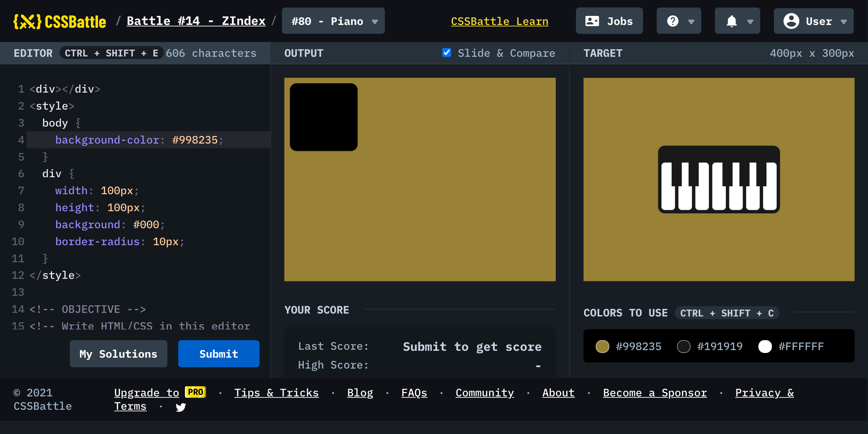Open the CSSBattle Learn link
The image size is (868, 434).
499,21
